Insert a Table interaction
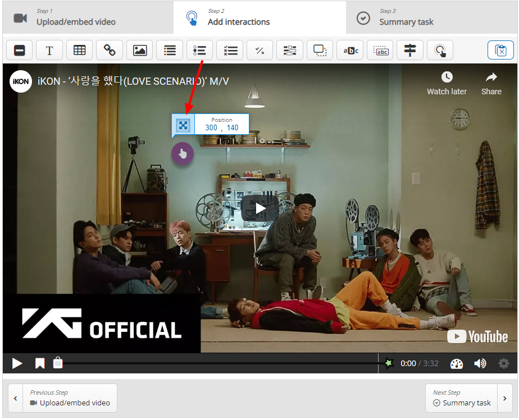519x420 pixels. tap(79, 51)
